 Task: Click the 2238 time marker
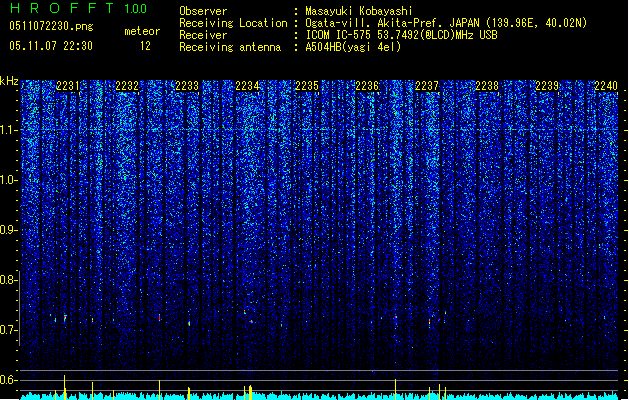click(x=487, y=85)
